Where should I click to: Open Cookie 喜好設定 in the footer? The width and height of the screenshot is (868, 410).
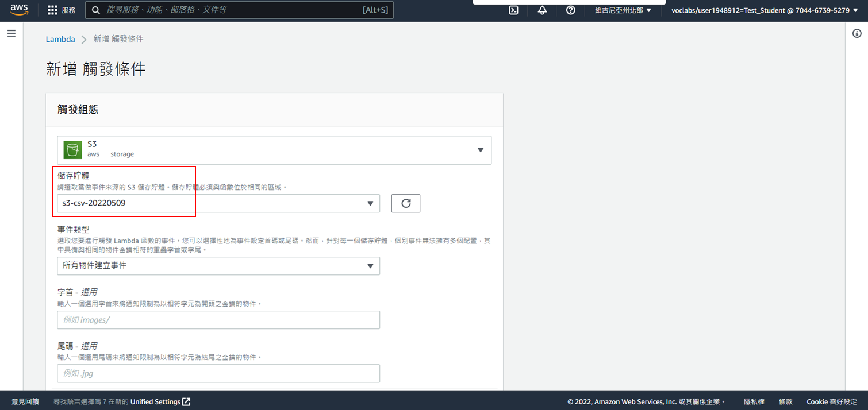coord(831,401)
